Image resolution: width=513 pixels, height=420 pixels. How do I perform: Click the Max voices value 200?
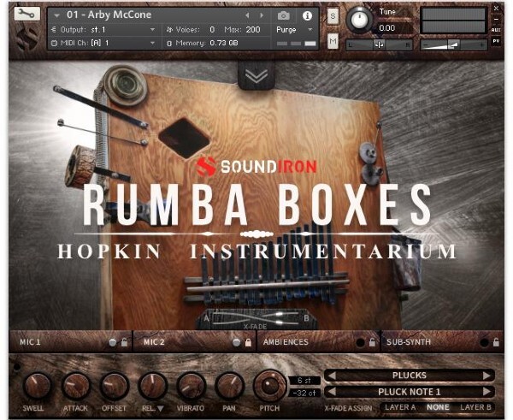253,30
